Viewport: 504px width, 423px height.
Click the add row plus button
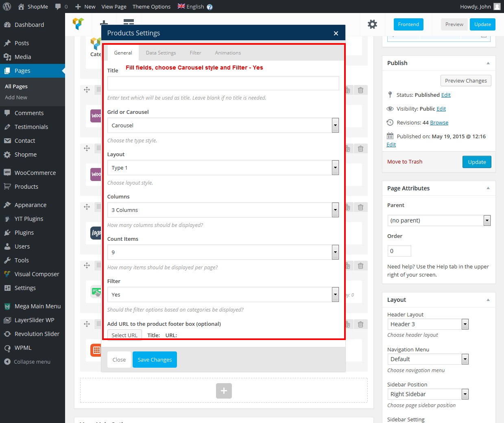[x=224, y=391]
